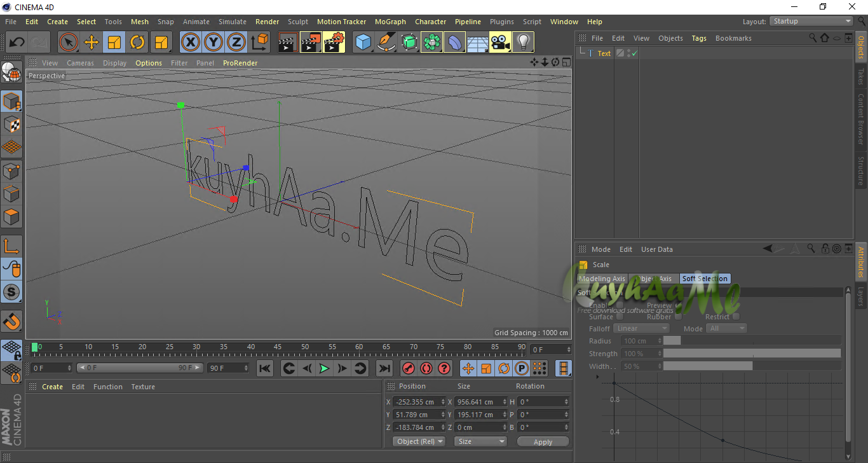
Task: Open the Render menu
Action: [x=267, y=22]
